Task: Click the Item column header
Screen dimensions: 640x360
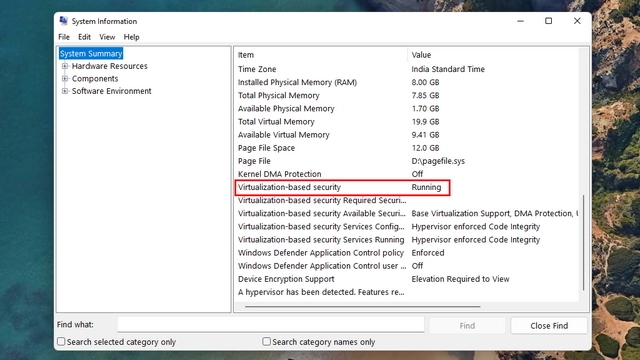Action: (321, 55)
